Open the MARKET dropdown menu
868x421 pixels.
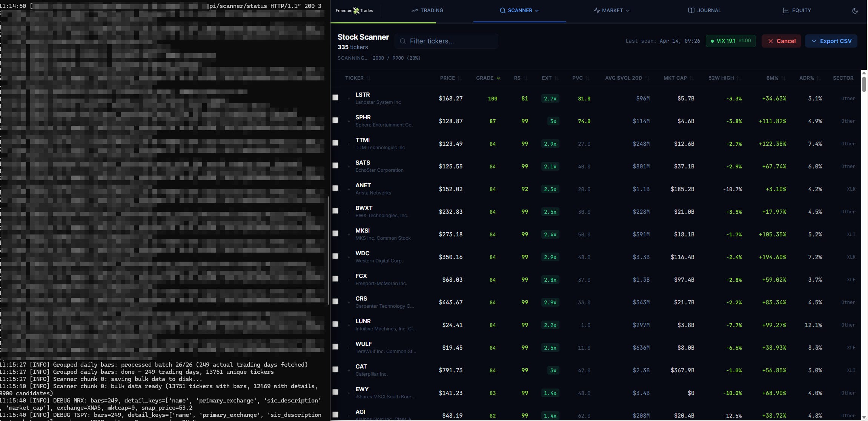tap(611, 11)
